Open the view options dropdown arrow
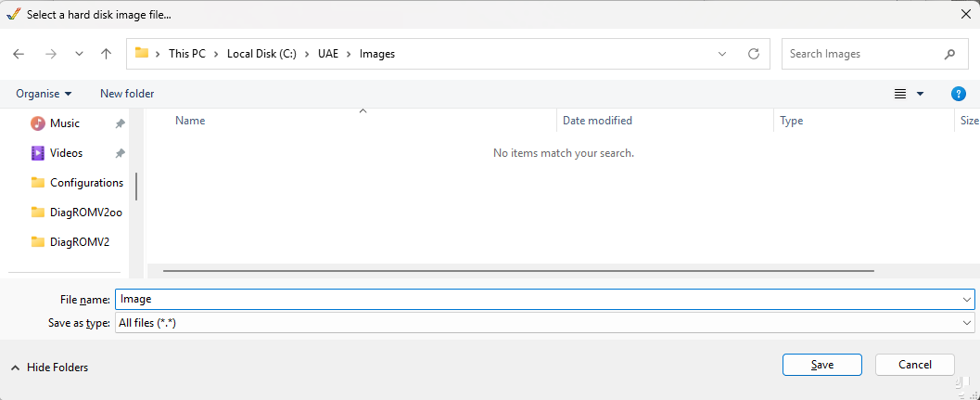 click(x=920, y=94)
